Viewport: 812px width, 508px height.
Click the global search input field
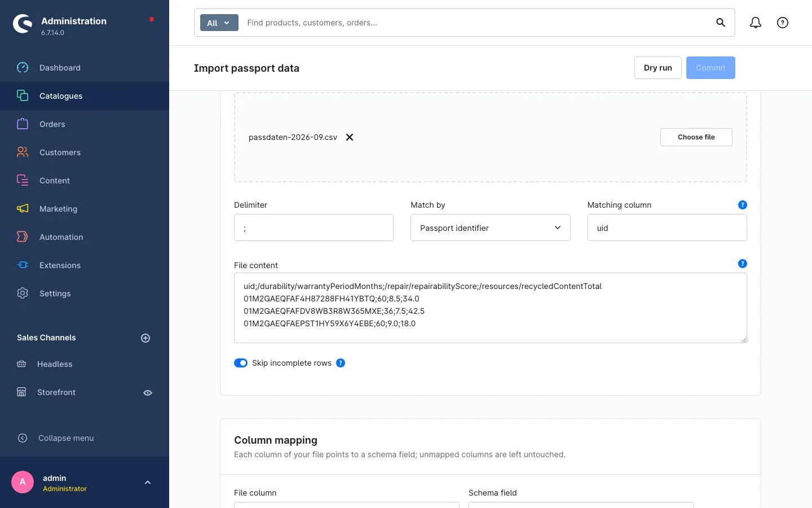point(476,23)
